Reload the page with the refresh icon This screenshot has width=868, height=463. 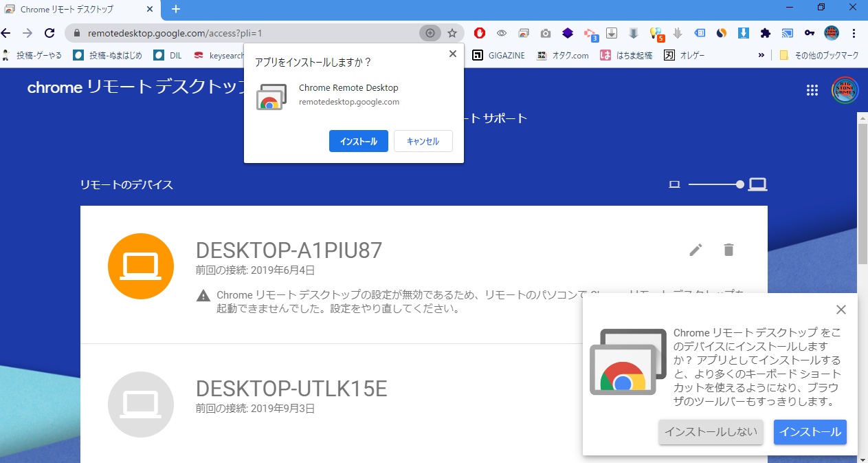click(49, 33)
